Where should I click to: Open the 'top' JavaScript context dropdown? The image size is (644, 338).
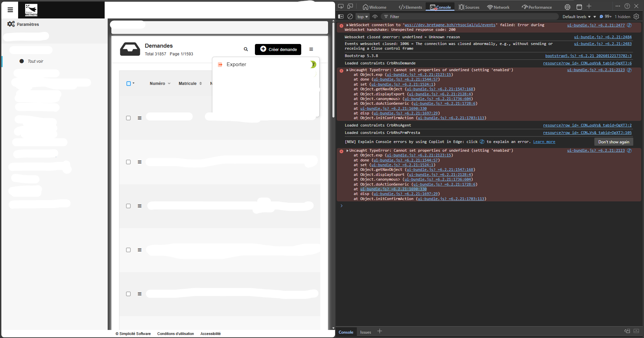362,16
